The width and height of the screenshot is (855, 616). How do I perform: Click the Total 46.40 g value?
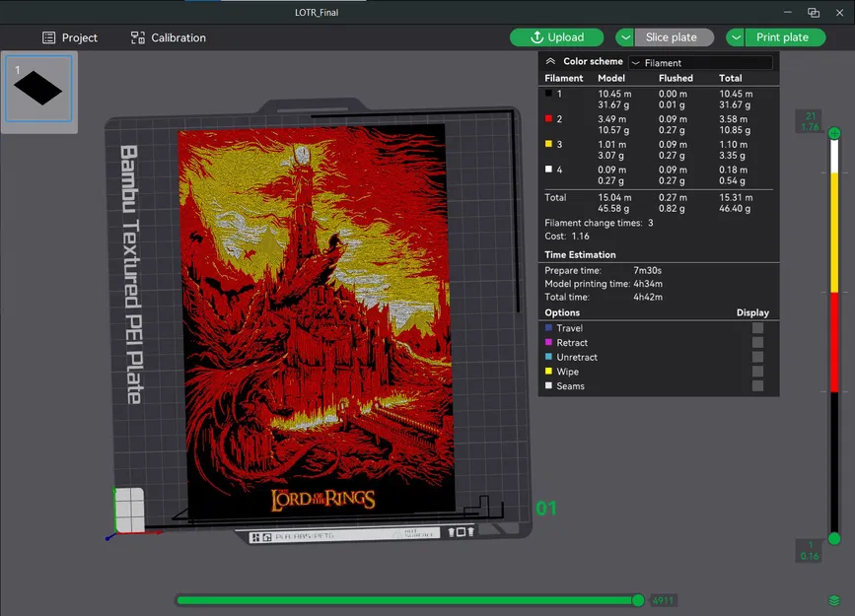coord(735,208)
